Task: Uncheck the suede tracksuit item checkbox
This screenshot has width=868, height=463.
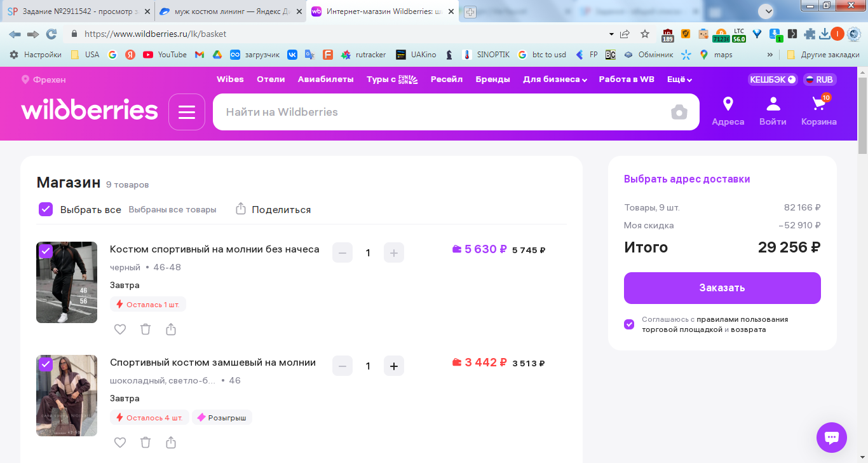Action: click(x=45, y=364)
